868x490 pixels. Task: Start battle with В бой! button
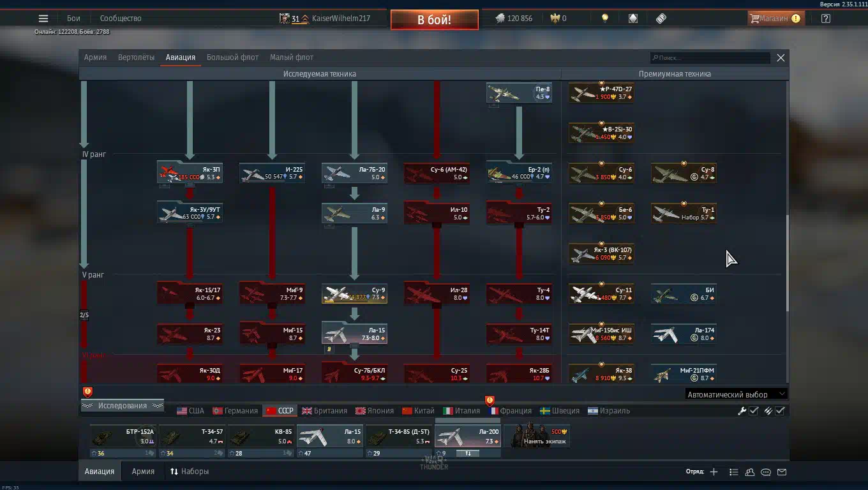(434, 20)
